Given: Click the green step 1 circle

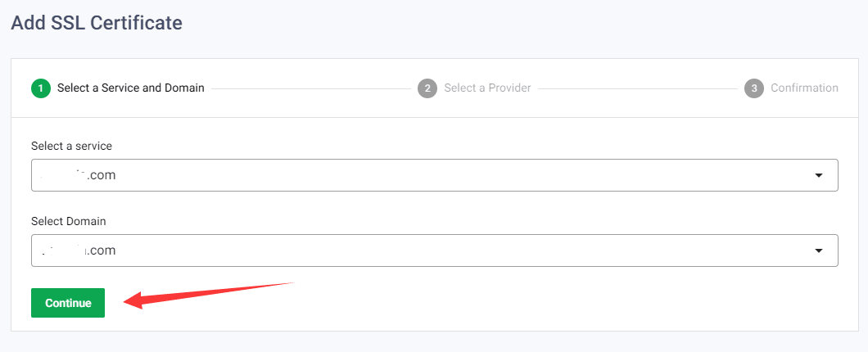Looking at the screenshot, I should coord(41,88).
